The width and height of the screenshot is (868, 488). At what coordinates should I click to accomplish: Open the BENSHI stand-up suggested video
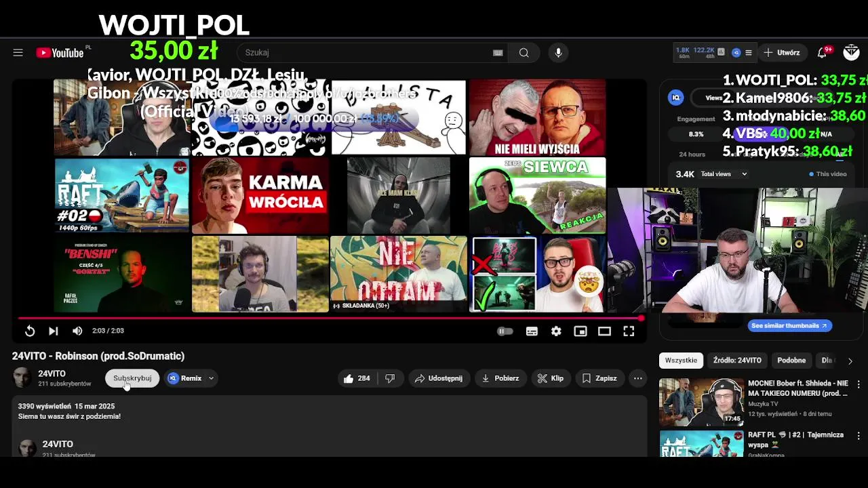(x=122, y=274)
